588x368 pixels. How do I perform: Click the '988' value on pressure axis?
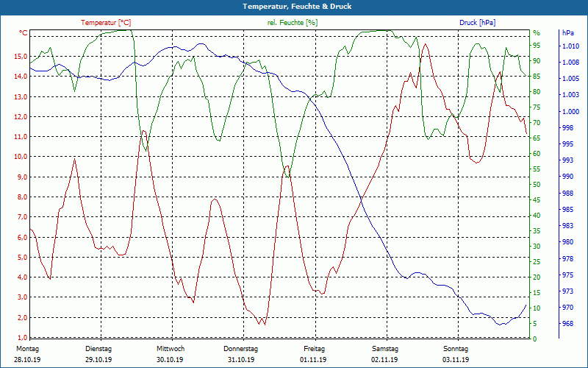pyautogui.click(x=567, y=194)
